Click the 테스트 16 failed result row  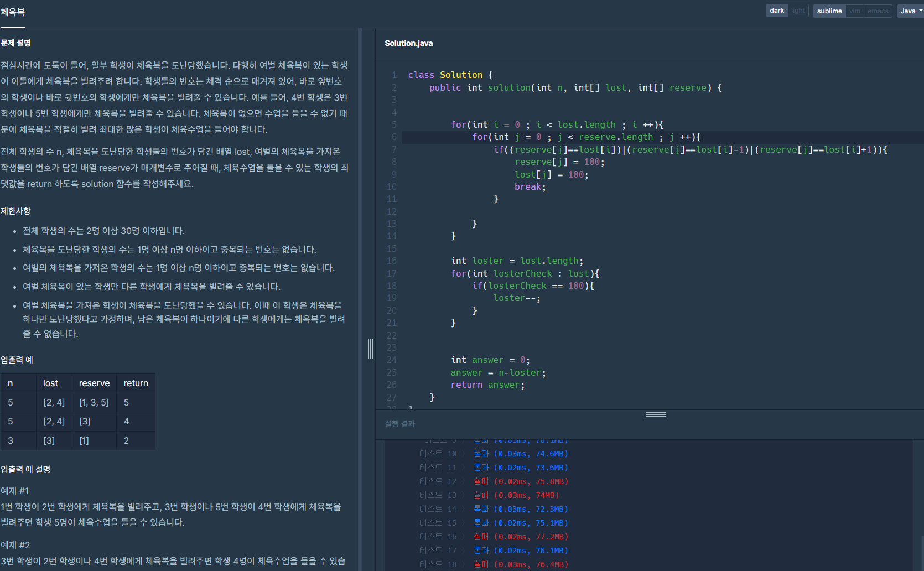[x=494, y=537]
